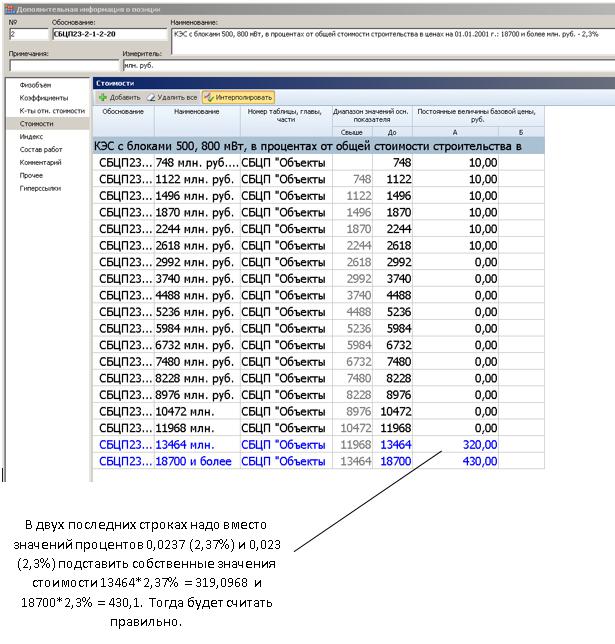
Task: Open the Прочее section
Action: coord(31,175)
